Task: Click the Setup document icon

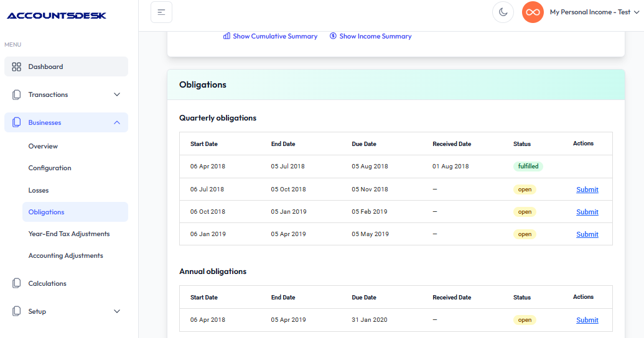Action: [x=16, y=311]
